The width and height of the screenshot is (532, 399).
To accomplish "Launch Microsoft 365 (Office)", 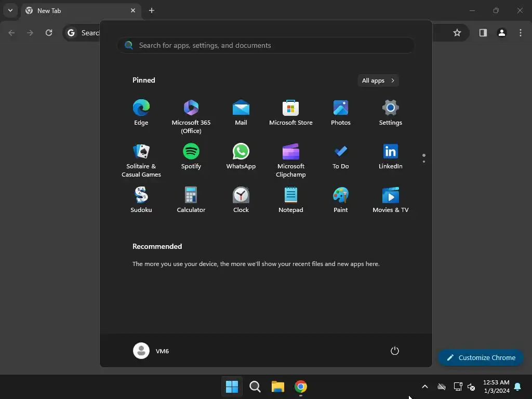I will coord(191,117).
